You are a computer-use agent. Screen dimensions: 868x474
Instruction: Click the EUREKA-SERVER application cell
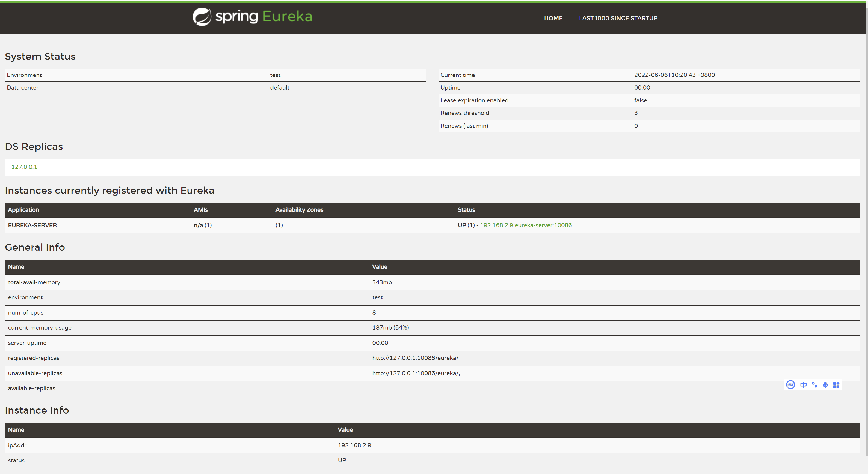(32, 225)
